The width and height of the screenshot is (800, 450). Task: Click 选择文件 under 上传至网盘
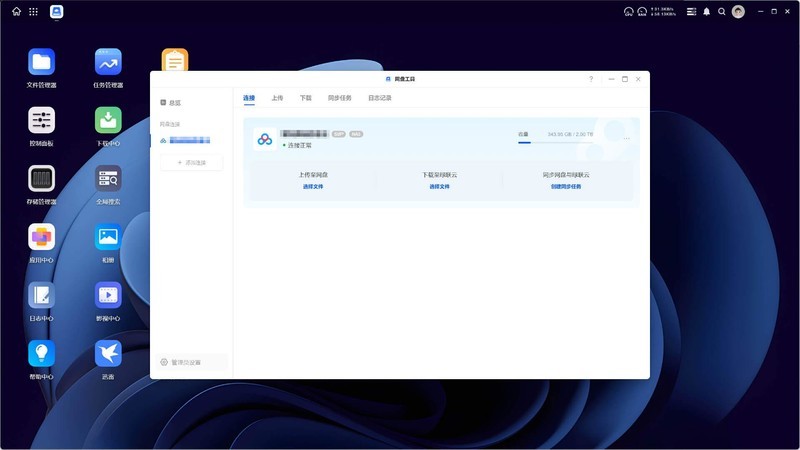coord(313,187)
